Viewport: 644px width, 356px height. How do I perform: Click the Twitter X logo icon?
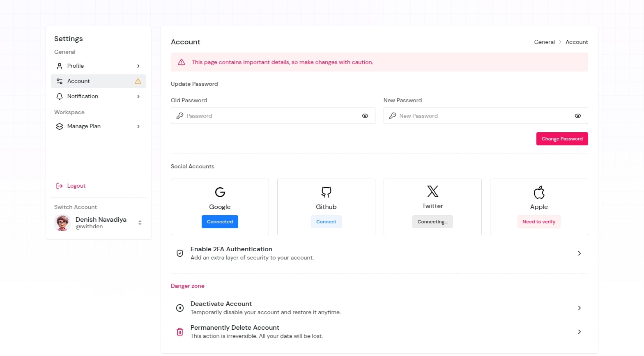(x=432, y=191)
